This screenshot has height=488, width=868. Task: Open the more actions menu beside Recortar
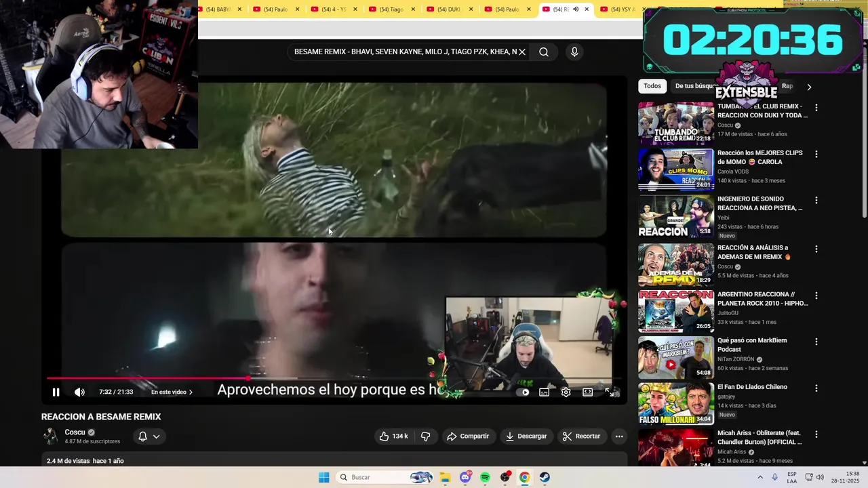click(x=619, y=436)
